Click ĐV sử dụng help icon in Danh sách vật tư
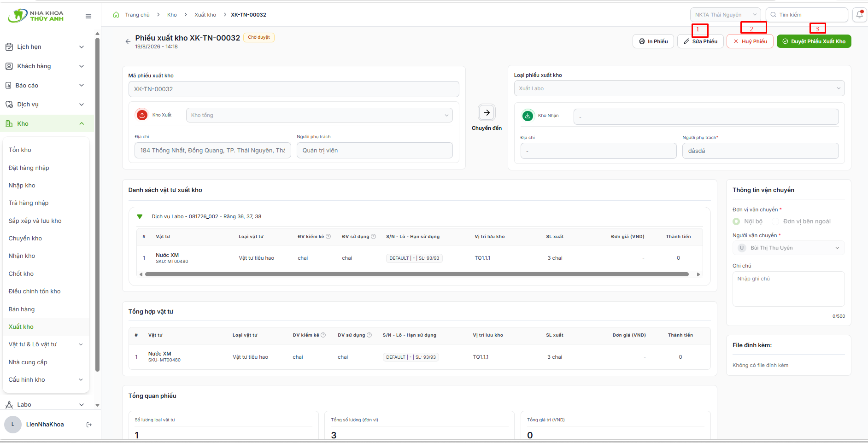 (374, 237)
